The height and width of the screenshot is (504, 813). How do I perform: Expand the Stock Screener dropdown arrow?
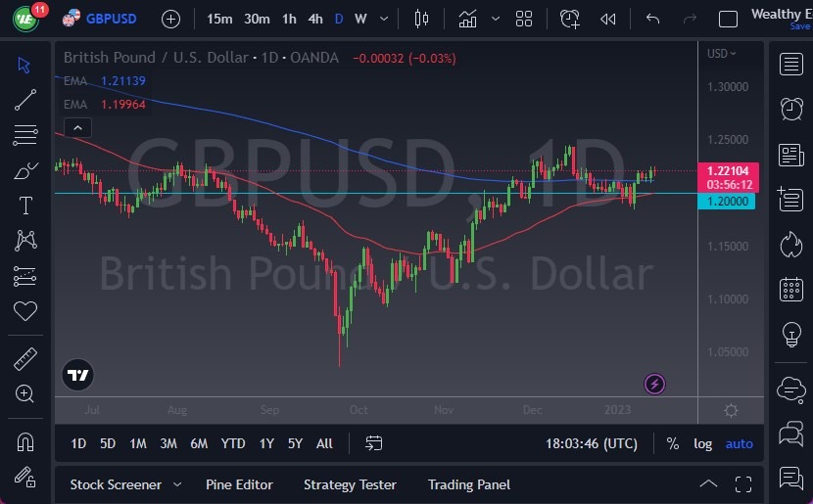(x=177, y=484)
